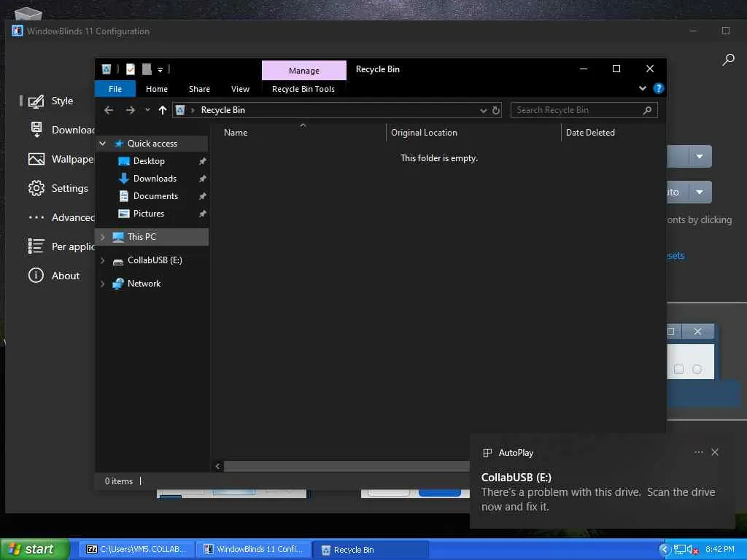Switch to 7-Zip C:\Users taskbar button
Image resolution: width=747 pixels, height=560 pixels.
[136, 550]
